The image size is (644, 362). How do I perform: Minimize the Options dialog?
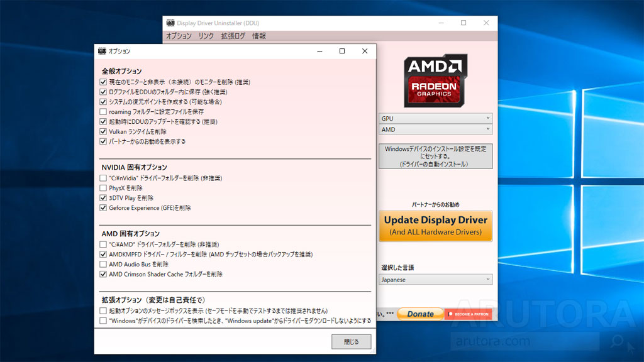tap(319, 51)
